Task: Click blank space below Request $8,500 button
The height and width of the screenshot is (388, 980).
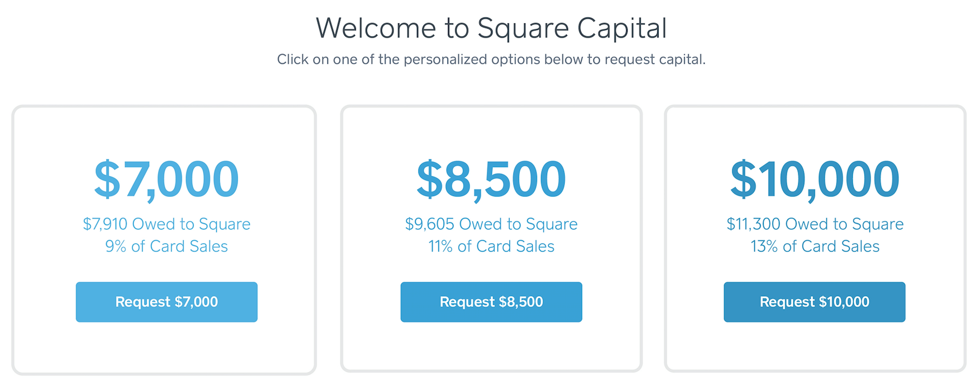Action: click(491, 347)
